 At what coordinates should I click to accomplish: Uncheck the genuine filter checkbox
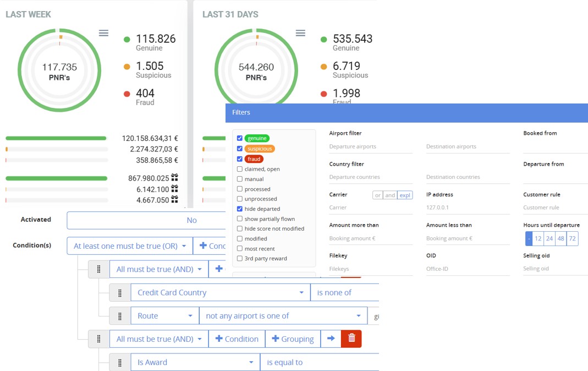point(240,138)
